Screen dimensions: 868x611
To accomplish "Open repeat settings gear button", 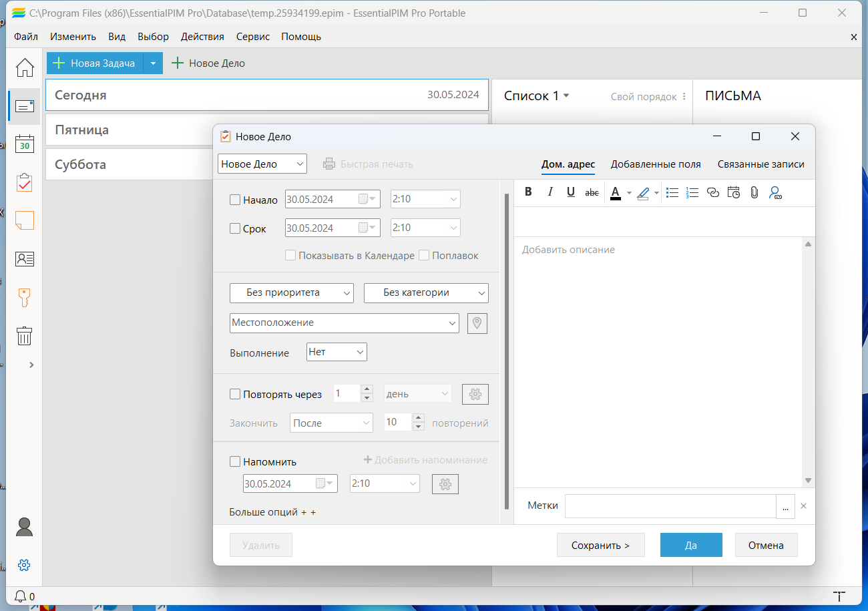I will tap(475, 394).
